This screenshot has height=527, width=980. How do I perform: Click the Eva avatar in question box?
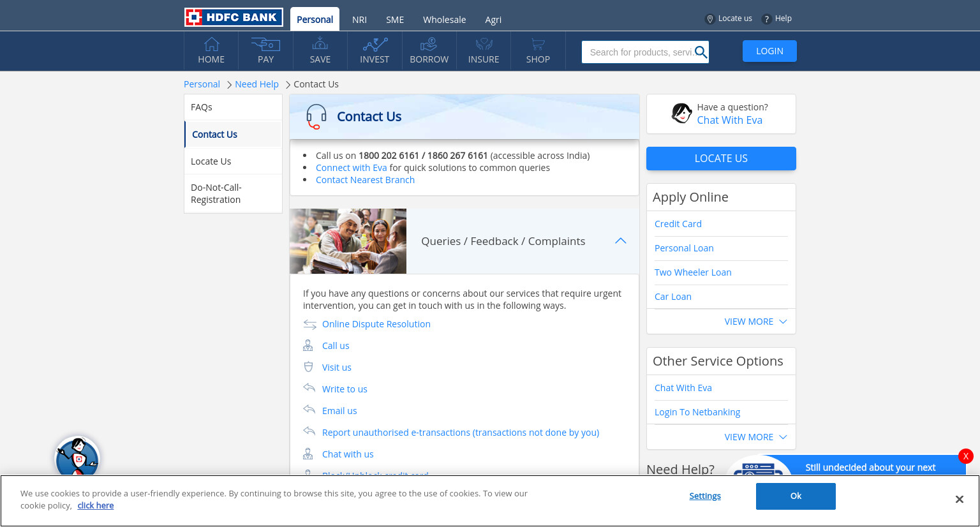point(681,114)
